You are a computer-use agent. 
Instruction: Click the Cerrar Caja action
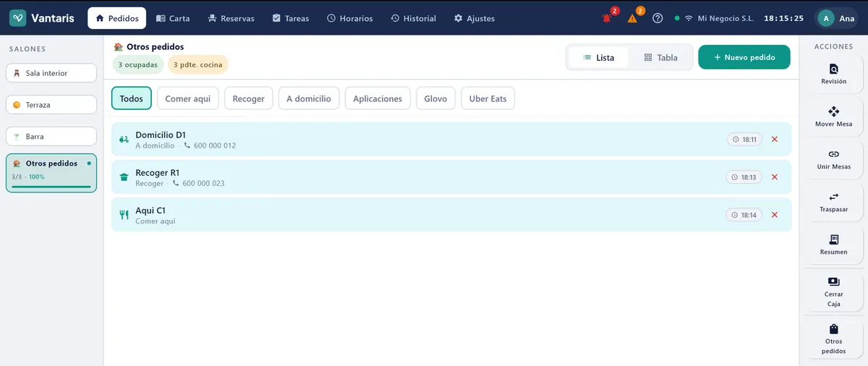coord(833,291)
